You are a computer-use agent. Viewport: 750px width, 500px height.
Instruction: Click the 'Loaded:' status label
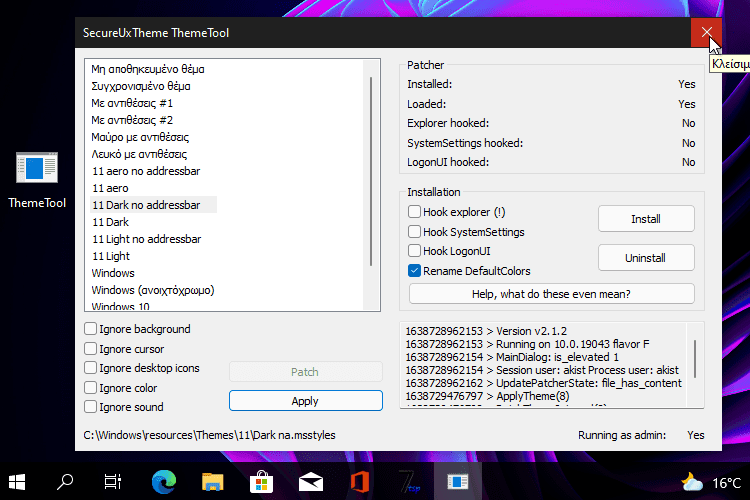point(427,104)
